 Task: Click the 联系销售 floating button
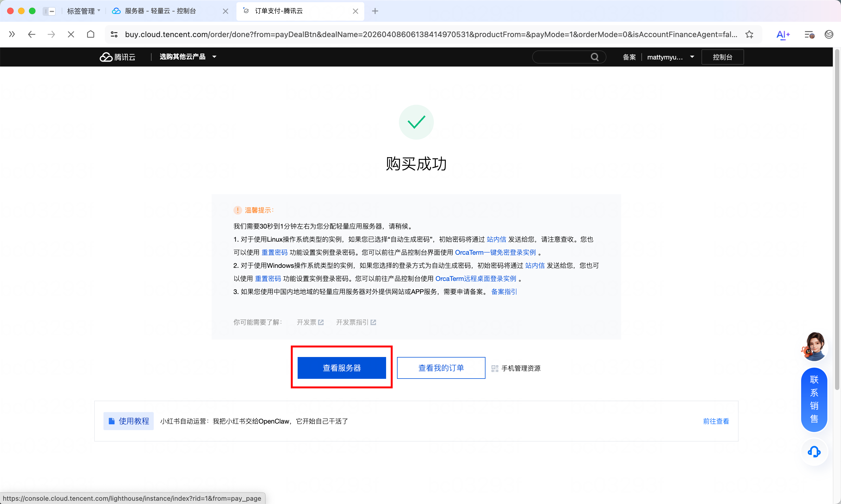coord(814,399)
